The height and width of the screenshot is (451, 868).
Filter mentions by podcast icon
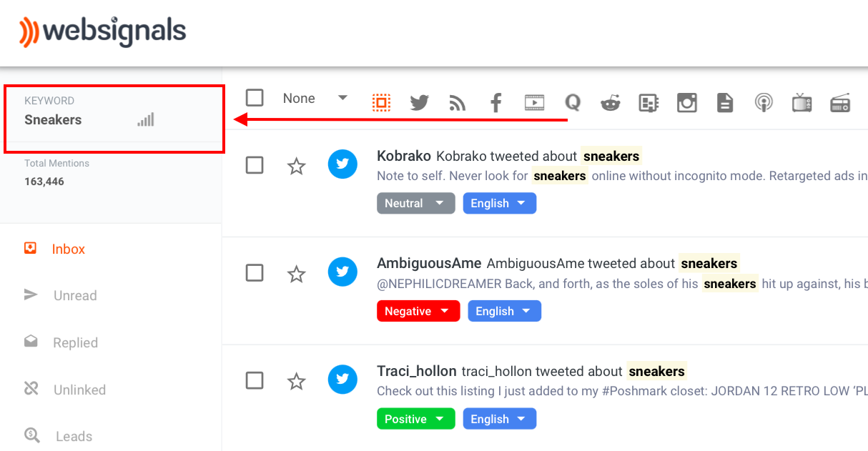coord(764,103)
